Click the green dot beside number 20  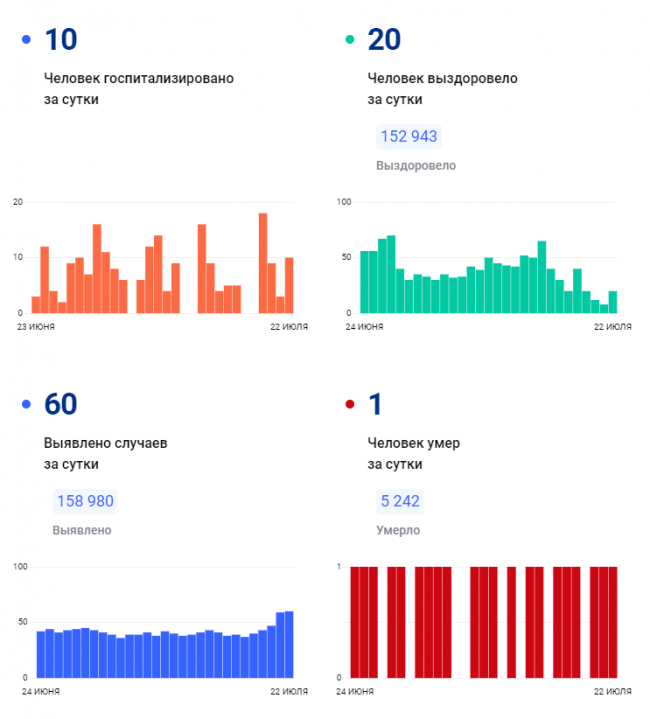point(350,40)
